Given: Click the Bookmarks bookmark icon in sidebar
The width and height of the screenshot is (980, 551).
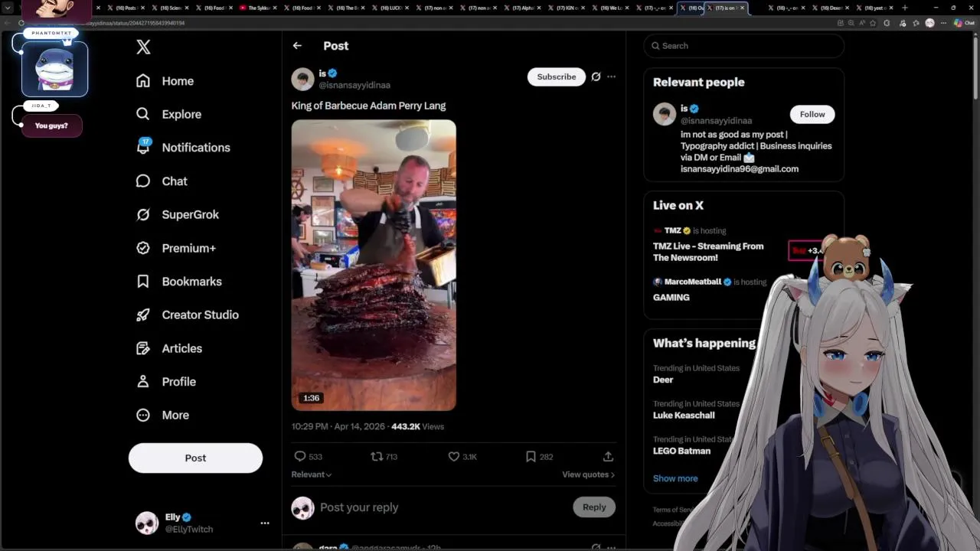Looking at the screenshot, I should click(143, 282).
